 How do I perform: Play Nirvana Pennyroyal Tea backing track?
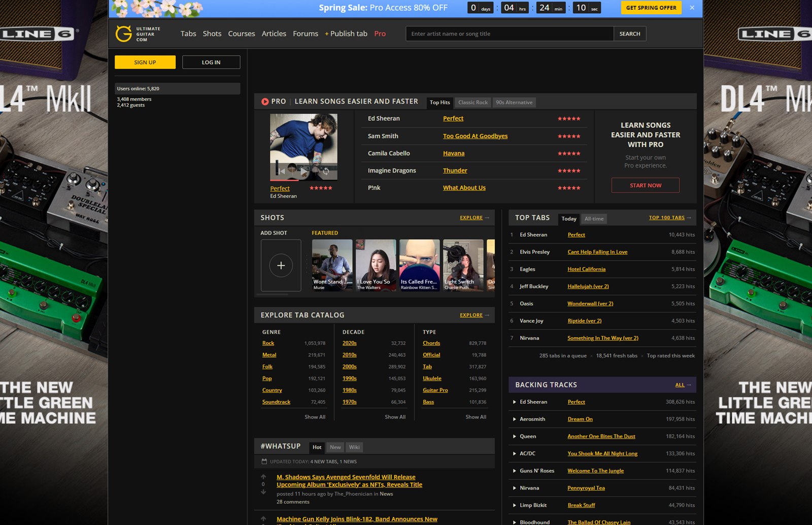click(515, 488)
